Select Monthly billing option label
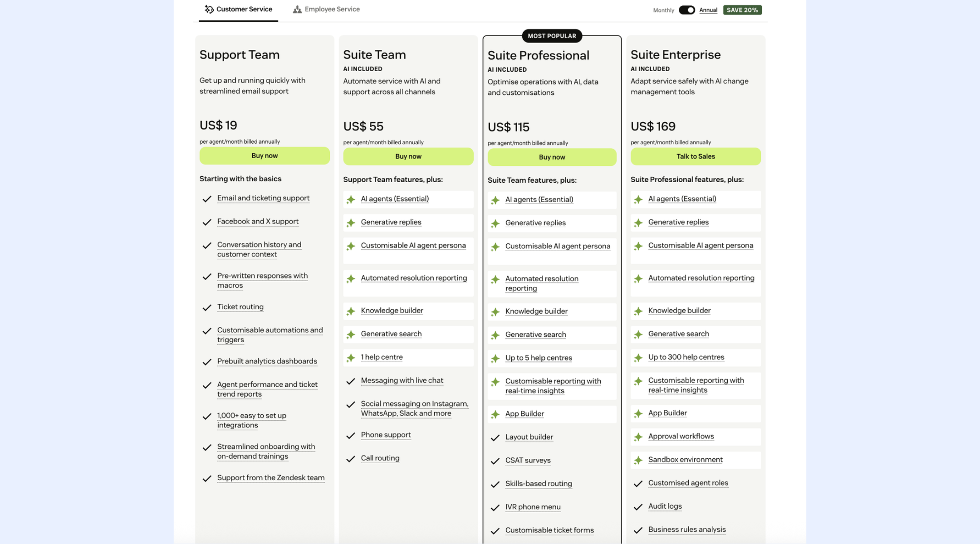Image resolution: width=980 pixels, height=544 pixels. coord(663,10)
